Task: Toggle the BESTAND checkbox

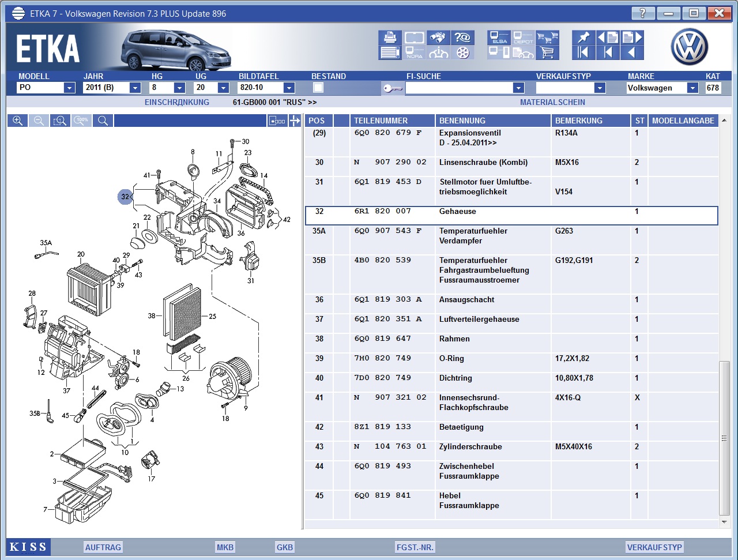Action: coord(318,88)
